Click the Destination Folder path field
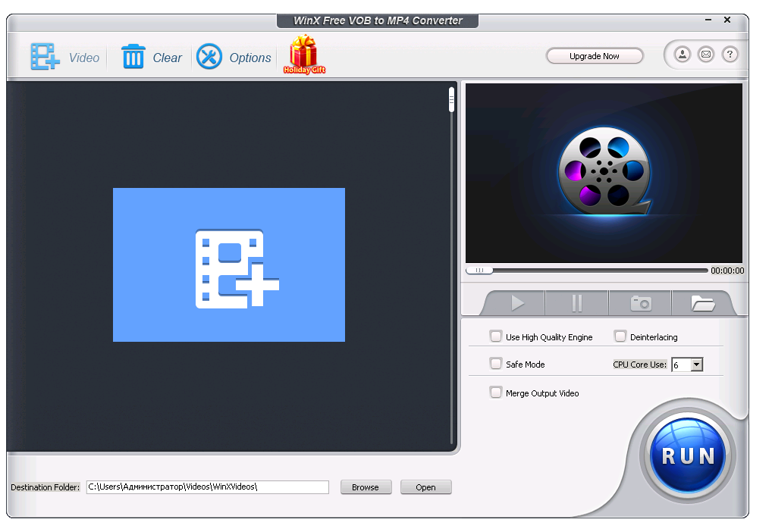The image size is (772, 532). [x=208, y=487]
